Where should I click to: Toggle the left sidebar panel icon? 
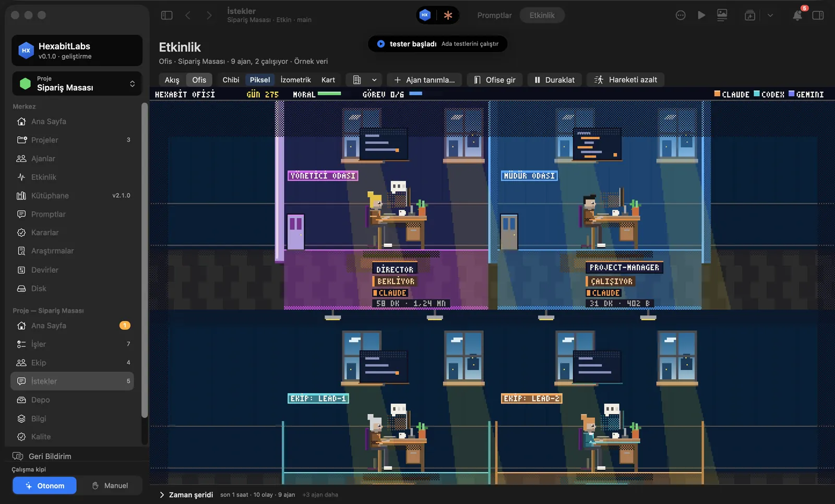tap(167, 15)
